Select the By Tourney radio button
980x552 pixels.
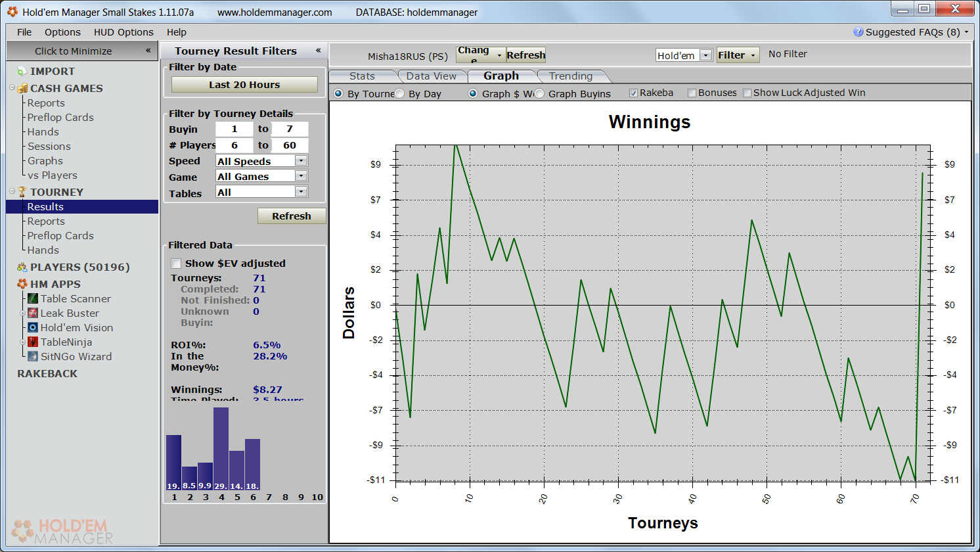coord(338,93)
